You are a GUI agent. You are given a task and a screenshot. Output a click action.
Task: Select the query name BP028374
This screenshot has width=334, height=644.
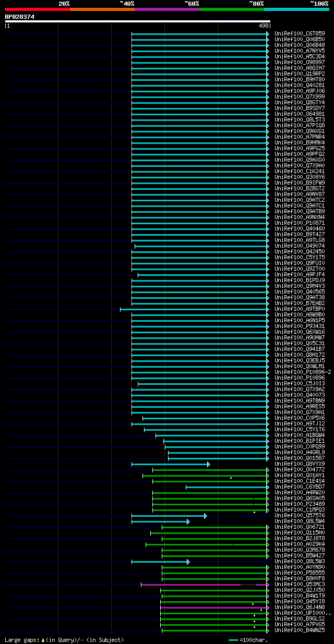(x=20, y=17)
